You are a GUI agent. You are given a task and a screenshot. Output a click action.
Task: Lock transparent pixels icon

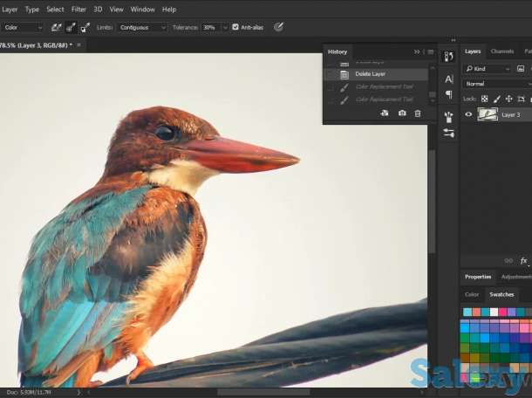pyautogui.click(x=485, y=99)
